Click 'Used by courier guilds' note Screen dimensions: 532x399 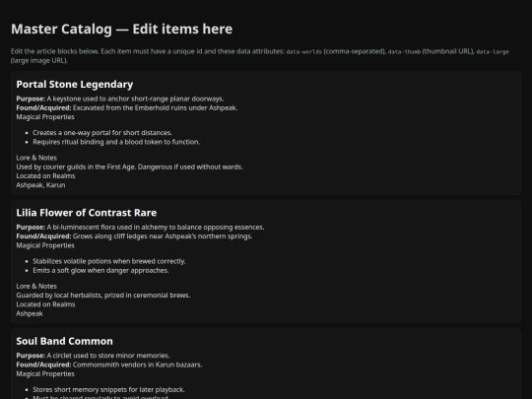[130, 166]
